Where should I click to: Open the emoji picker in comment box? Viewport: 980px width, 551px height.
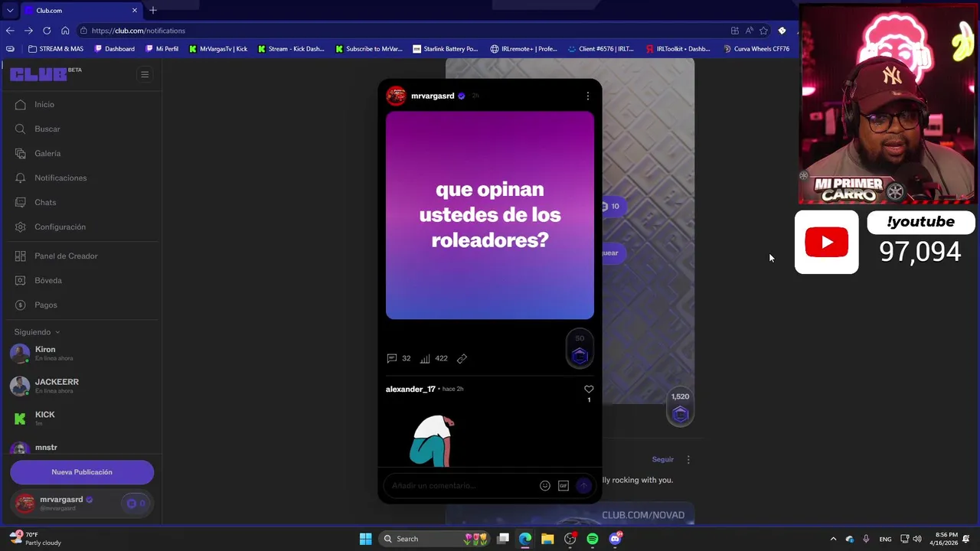tap(545, 485)
